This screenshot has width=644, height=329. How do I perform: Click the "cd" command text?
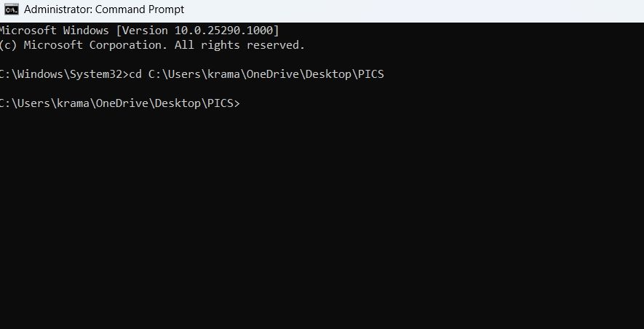pyautogui.click(x=135, y=74)
